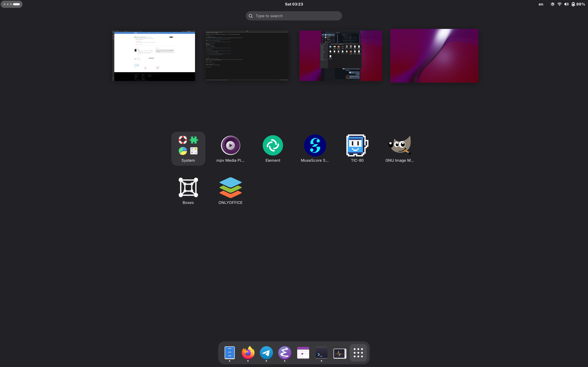Open the System Monitor dock icon
This screenshot has width=588, height=367.
click(x=340, y=353)
